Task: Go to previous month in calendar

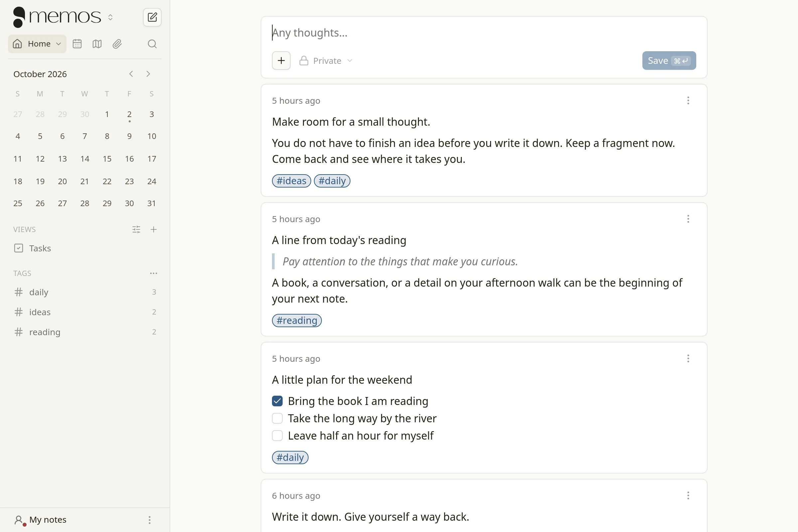Action: pos(131,74)
